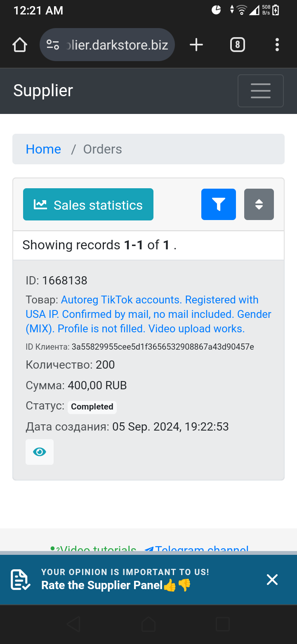
Task: Click the gray sort arrows button
Action: (x=259, y=204)
